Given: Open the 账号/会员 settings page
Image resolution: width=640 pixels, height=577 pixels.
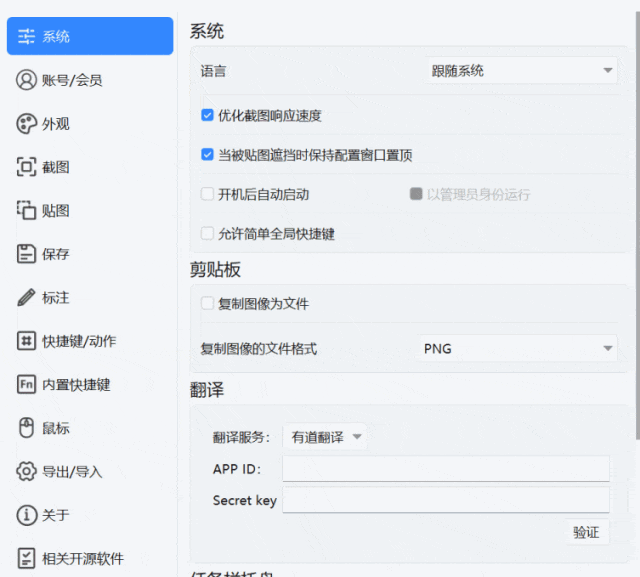Looking at the screenshot, I should (90, 80).
